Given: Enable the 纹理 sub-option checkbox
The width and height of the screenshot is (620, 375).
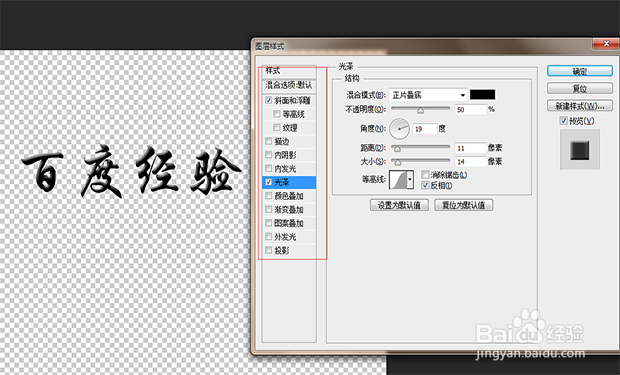Looking at the screenshot, I should [277, 128].
